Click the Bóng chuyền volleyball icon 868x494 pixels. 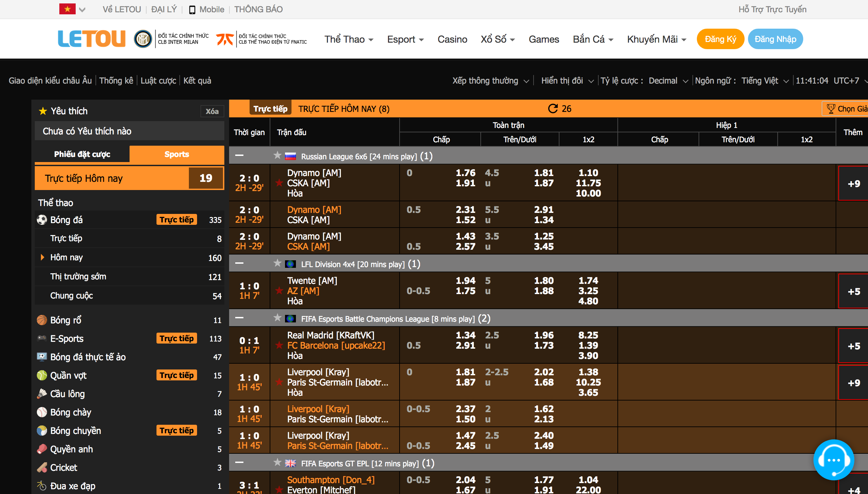(x=42, y=431)
